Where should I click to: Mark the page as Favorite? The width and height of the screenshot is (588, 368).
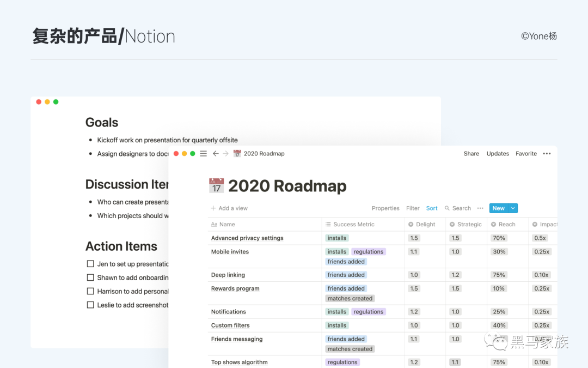tap(526, 154)
